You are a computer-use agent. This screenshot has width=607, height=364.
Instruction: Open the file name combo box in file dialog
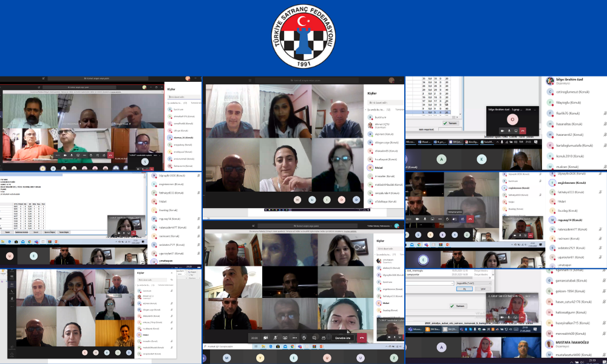[x=429, y=283]
